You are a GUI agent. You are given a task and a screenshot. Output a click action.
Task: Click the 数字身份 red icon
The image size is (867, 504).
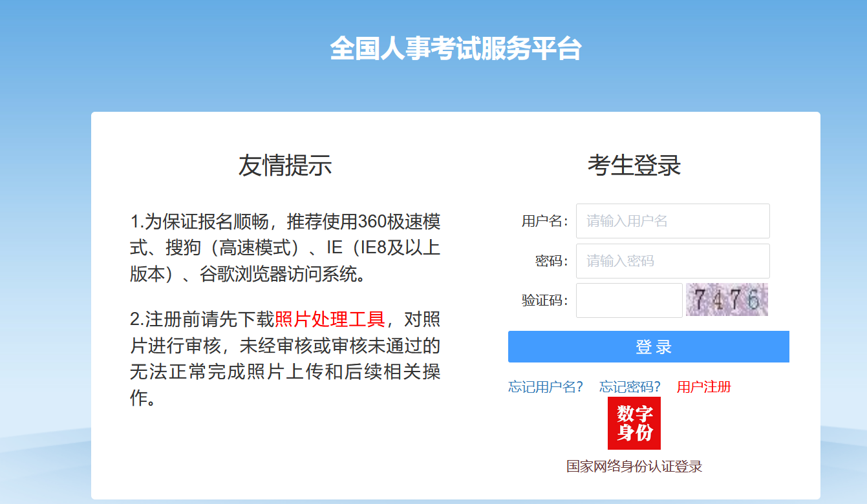634,423
